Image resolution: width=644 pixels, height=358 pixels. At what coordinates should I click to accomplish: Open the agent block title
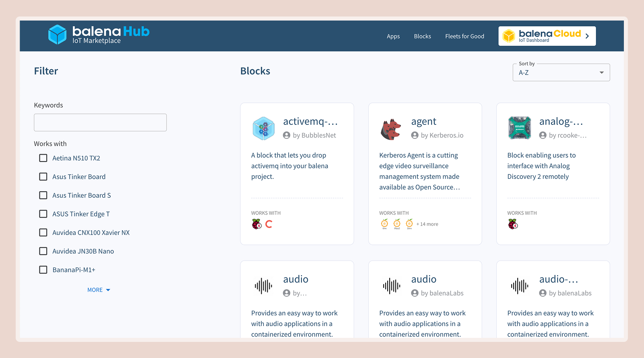423,122
